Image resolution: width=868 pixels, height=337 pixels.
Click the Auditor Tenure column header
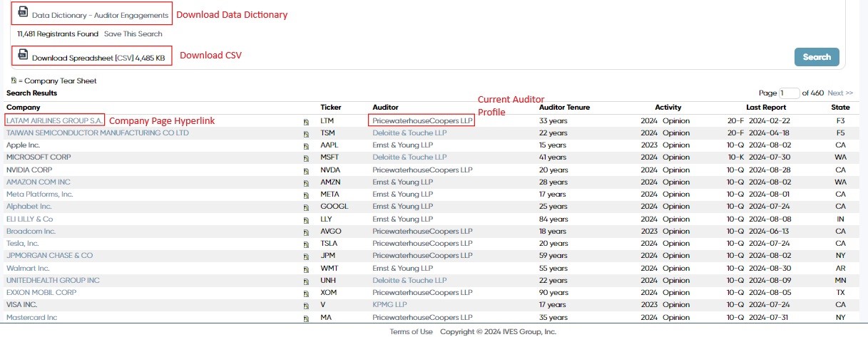pyautogui.click(x=564, y=107)
